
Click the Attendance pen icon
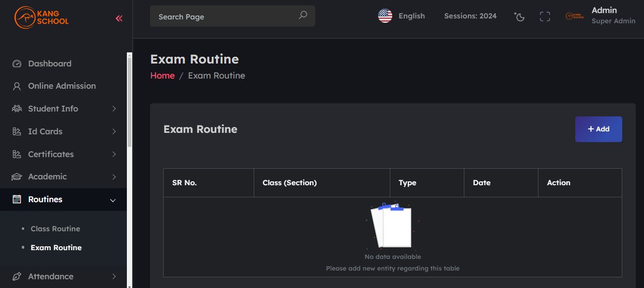(17, 276)
